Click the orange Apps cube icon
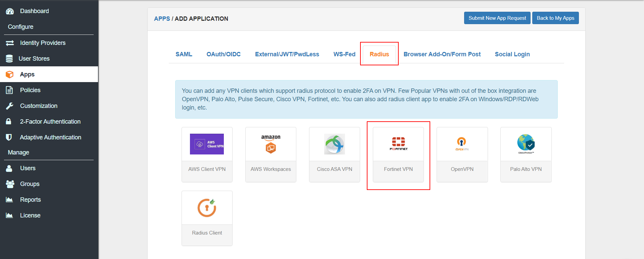 pyautogui.click(x=10, y=74)
